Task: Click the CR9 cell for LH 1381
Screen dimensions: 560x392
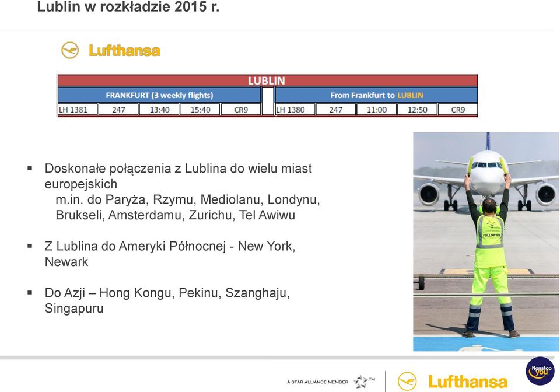Action: pos(241,110)
